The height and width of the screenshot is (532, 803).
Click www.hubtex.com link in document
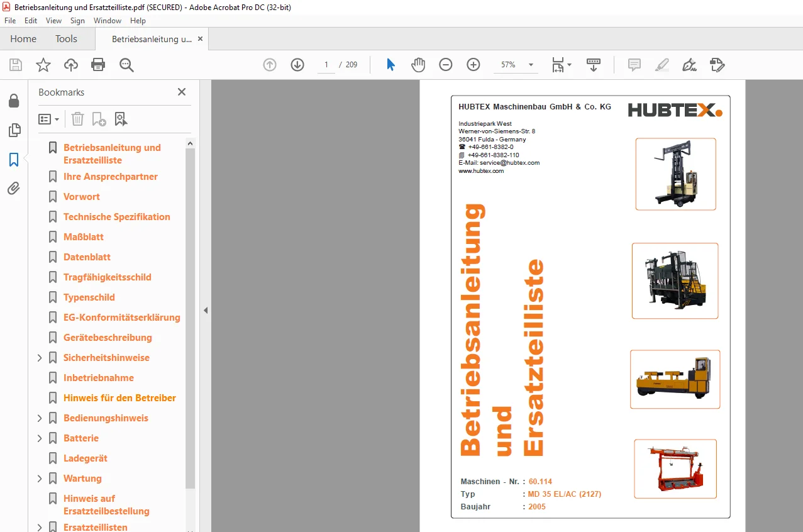481,171
